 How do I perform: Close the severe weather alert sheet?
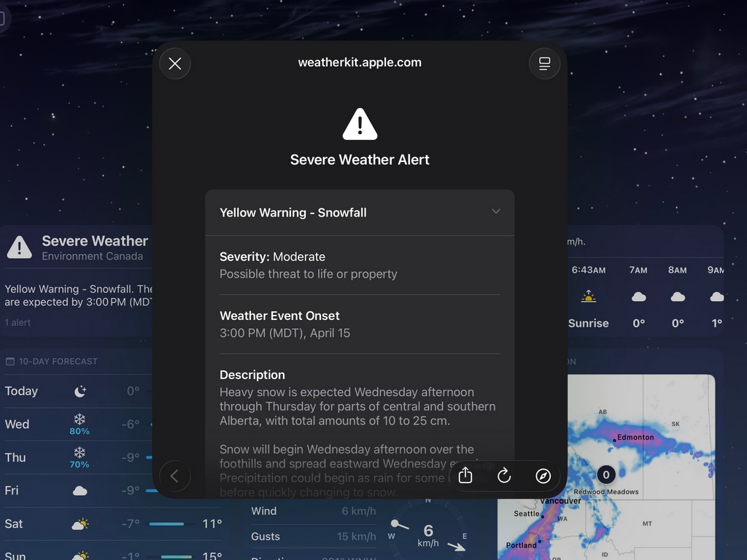pyautogui.click(x=175, y=63)
